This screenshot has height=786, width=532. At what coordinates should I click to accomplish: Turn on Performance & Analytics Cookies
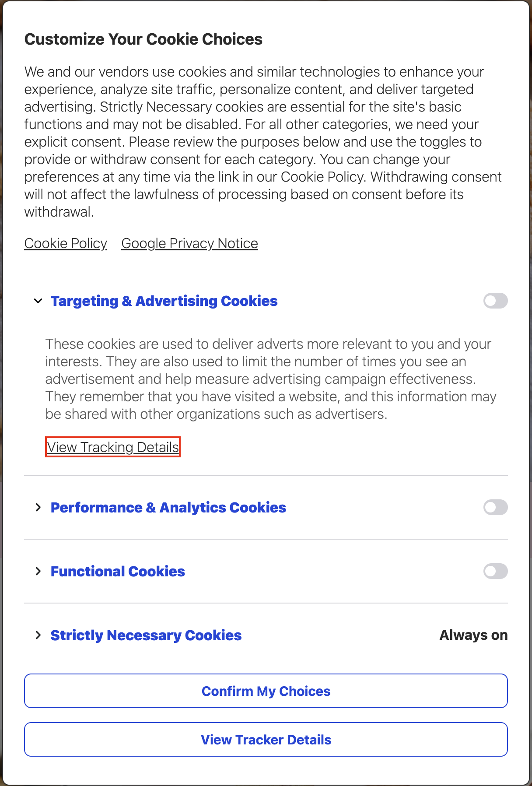click(x=495, y=508)
